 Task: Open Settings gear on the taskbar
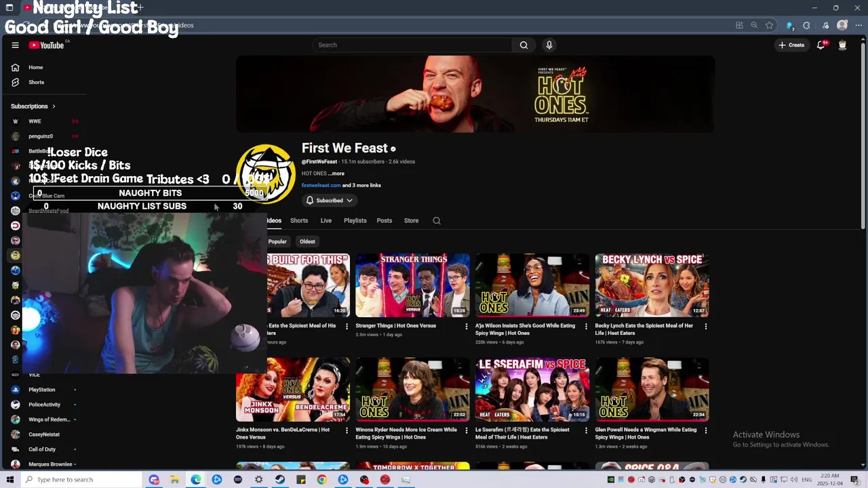258,480
